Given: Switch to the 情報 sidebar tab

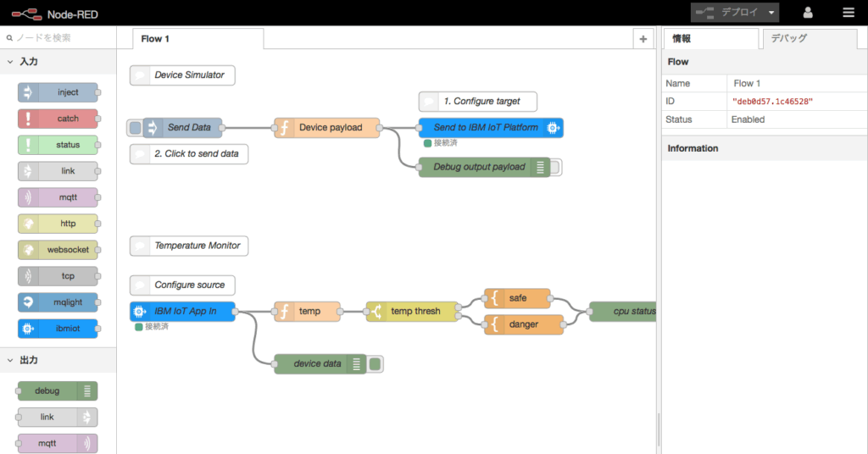Looking at the screenshot, I should tap(711, 39).
